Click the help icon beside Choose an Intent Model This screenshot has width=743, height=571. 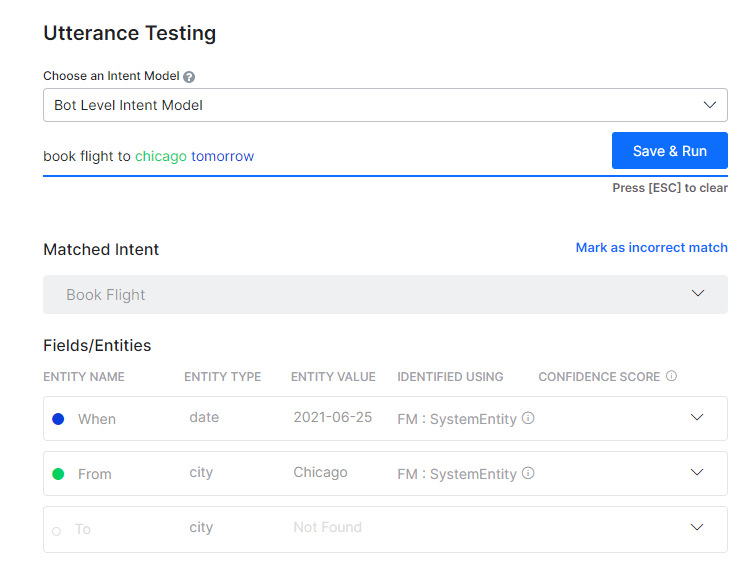(189, 77)
